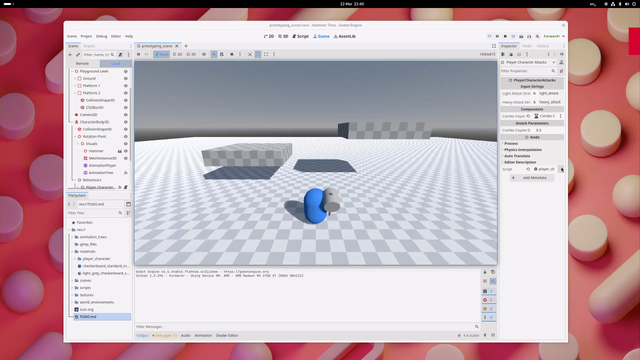Open the Player Character Attacks object dropdown
This screenshot has width=640, height=360.
[528, 62]
